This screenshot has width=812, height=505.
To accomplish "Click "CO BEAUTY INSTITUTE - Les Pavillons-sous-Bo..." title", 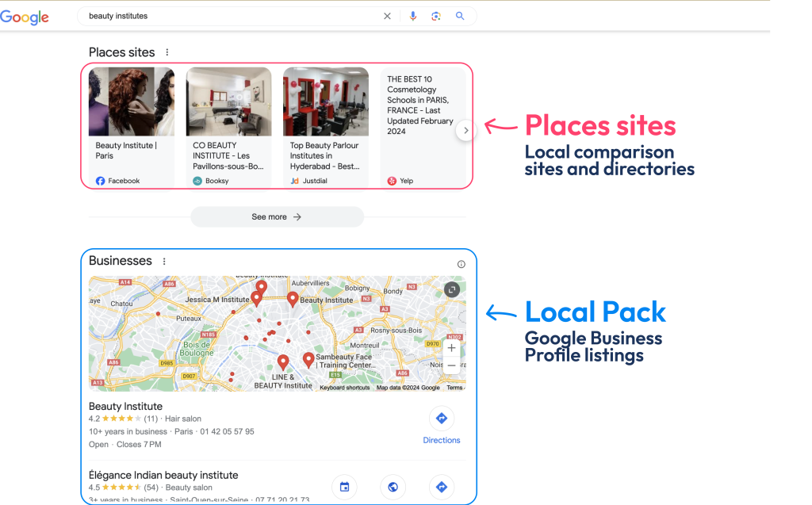I will pos(228,156).
